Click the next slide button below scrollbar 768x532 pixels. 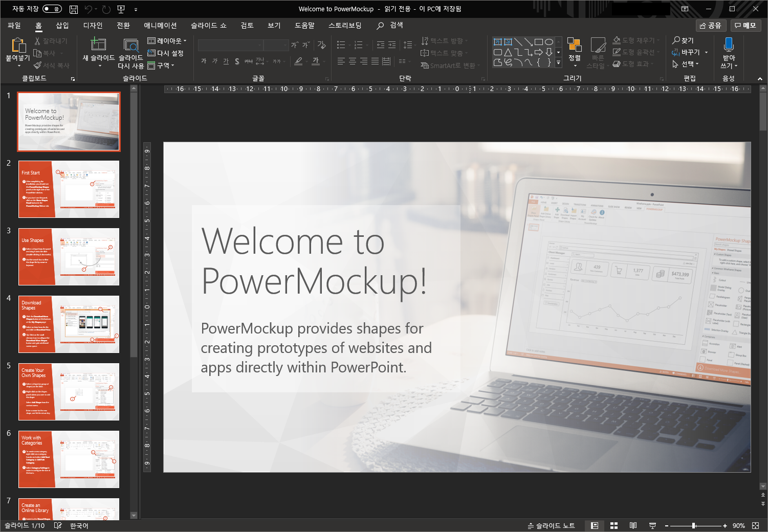[763, 504]
